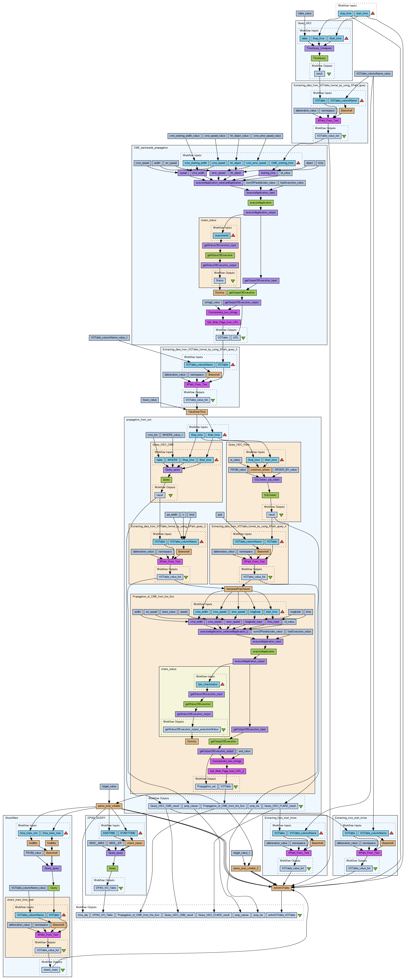The image size is (404, 980).
Task: Click the green output triangle beside writeVOTable_VOTable
Action: pyautogui.click(x=300, y=915)
